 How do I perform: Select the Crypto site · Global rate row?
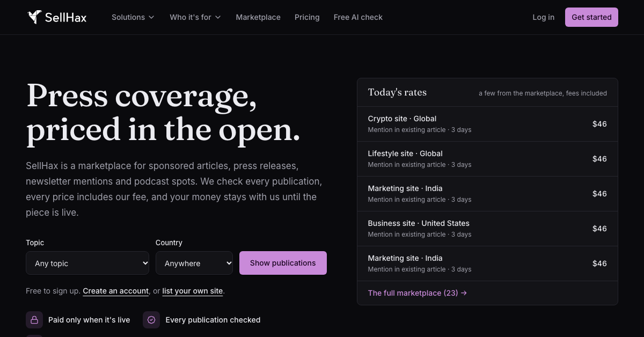(487, 124)
